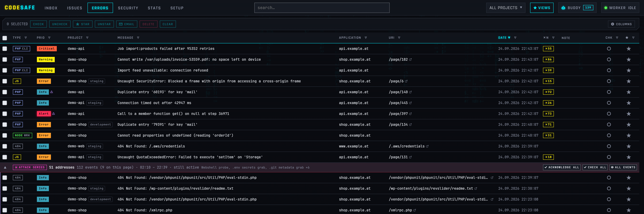Click the warning triangle next to Alert priority
644x214 pixels.
point(54,114)
